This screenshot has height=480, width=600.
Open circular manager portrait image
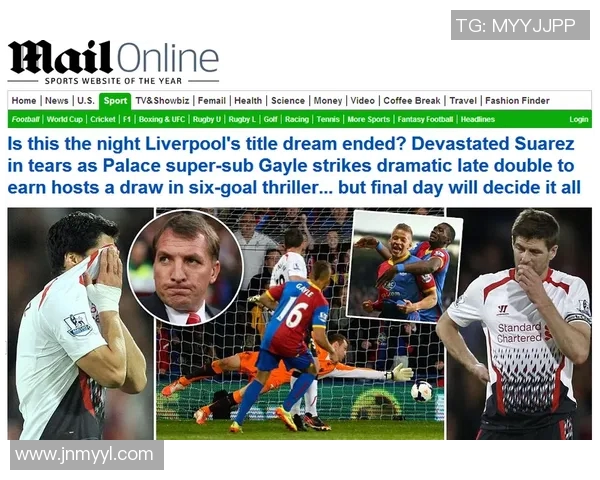[x=185, y=267]
